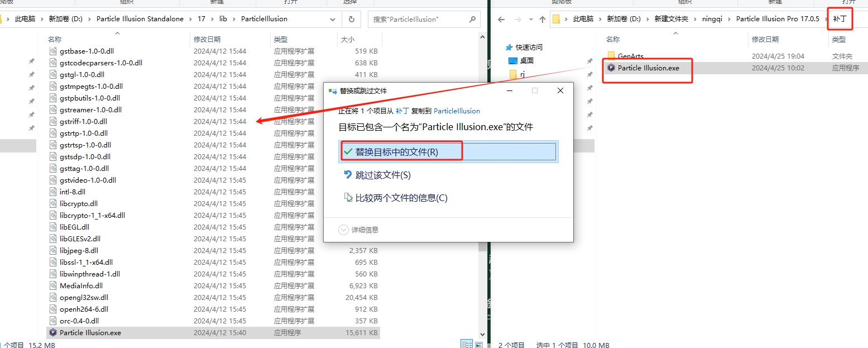Click the compare icon beside 比较两个文件的信息
This screenshot has width=868, height=348.
coord(348,198)
